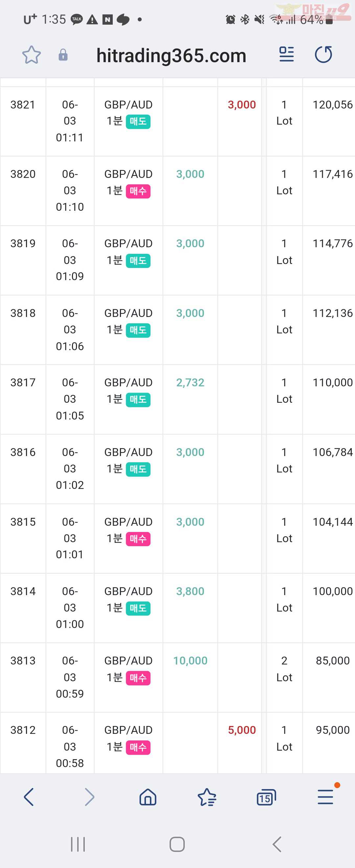The image size is (355, 868).
Task: Tap the red 5,000 loss in row 3812
Action: pos(242,730)
